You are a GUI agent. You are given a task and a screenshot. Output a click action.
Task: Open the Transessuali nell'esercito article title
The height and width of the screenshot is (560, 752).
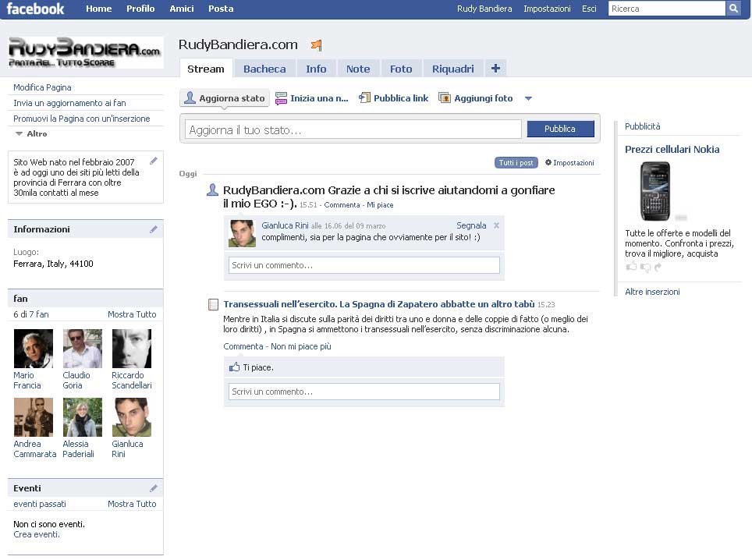pos(379,304)
